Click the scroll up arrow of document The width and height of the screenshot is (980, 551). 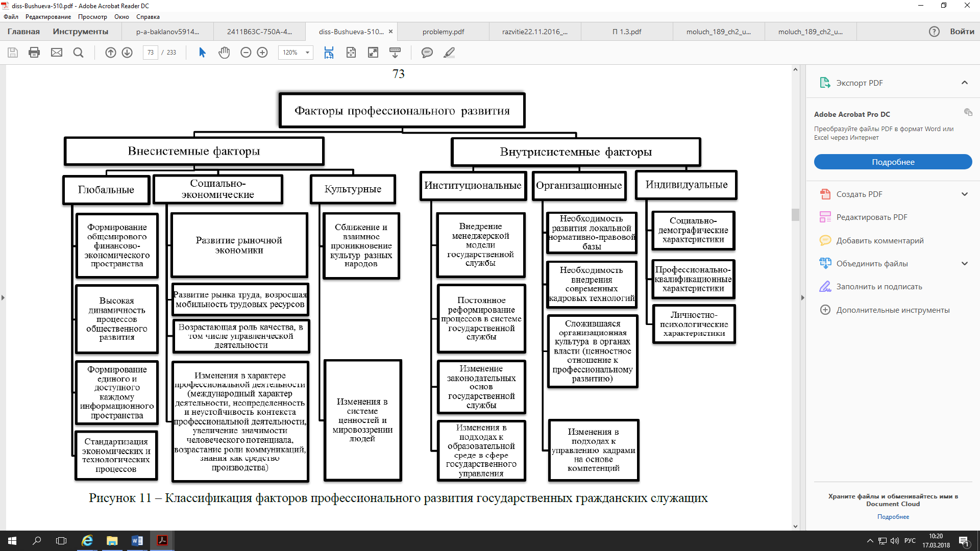tap(795, 69)
